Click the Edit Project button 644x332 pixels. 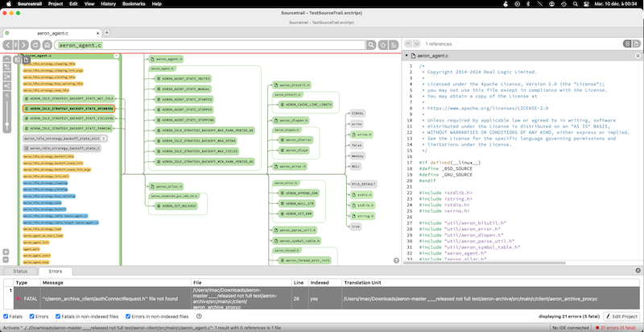[x=621, y=317]
